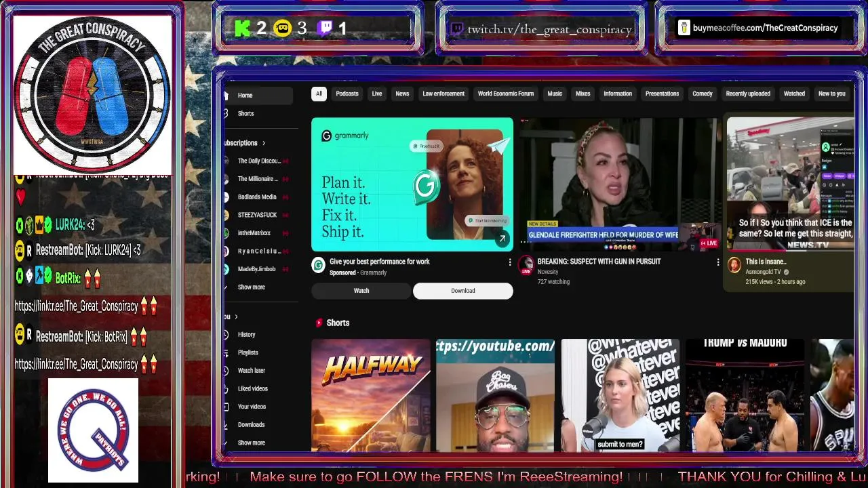Click the Download button under Grammarly ad

463,291
